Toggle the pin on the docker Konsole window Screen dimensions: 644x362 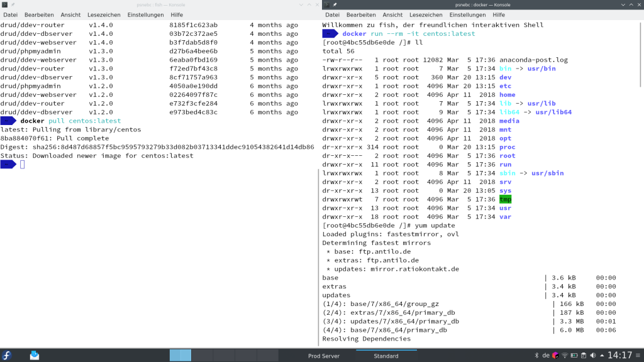[335, 4]
